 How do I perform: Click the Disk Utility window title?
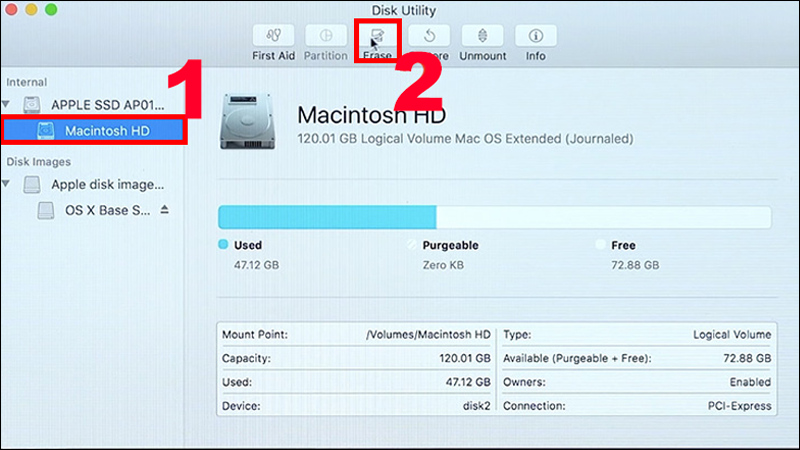point(403,10)
